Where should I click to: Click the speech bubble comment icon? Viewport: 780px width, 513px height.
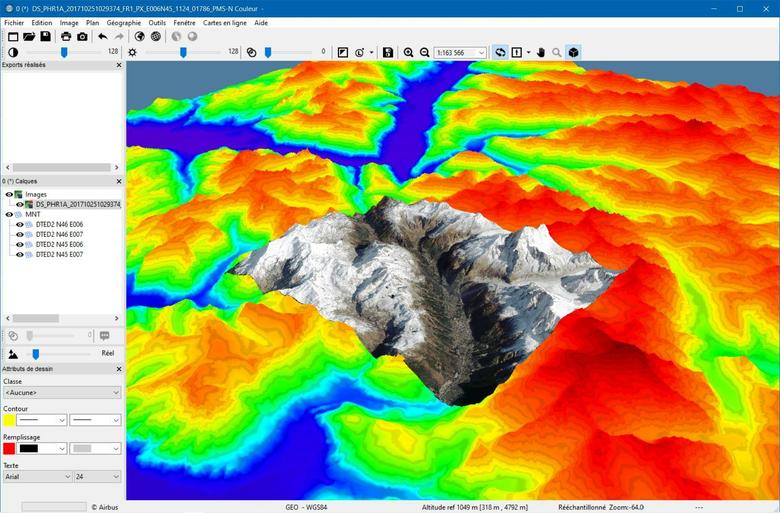tap(104, 336)
